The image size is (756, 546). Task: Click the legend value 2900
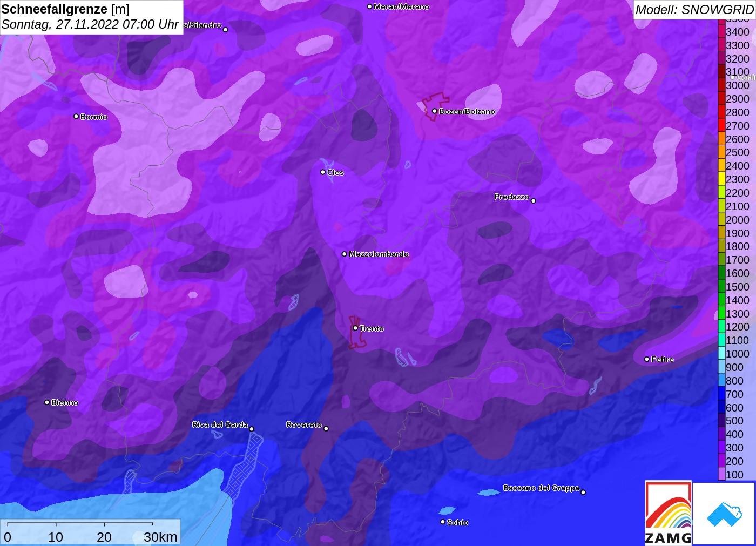click(x=738, y=99)
